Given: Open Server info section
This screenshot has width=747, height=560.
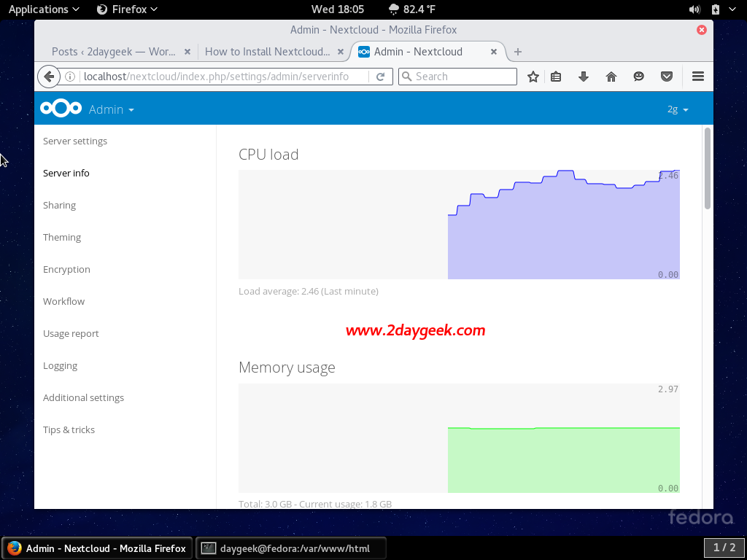Looking at the screenshot, I should pyautogui.click(x=66, y=173).
